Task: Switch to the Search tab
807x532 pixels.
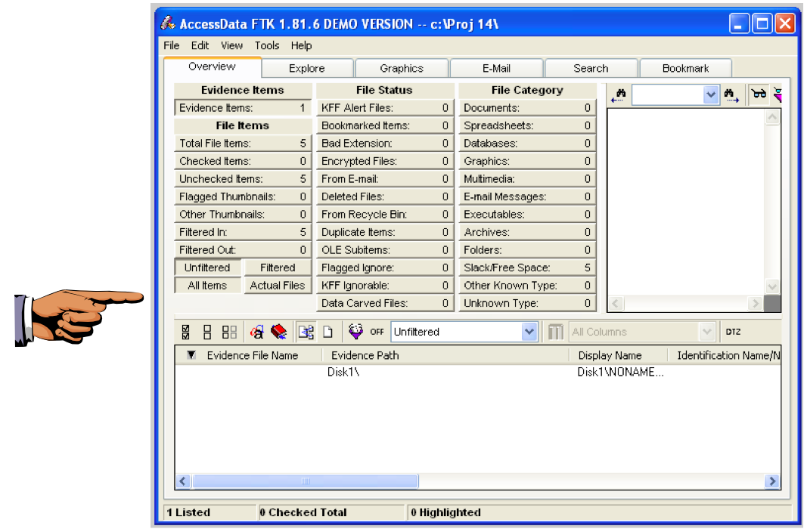Action: pyautogui.click(x=591, y=69)
